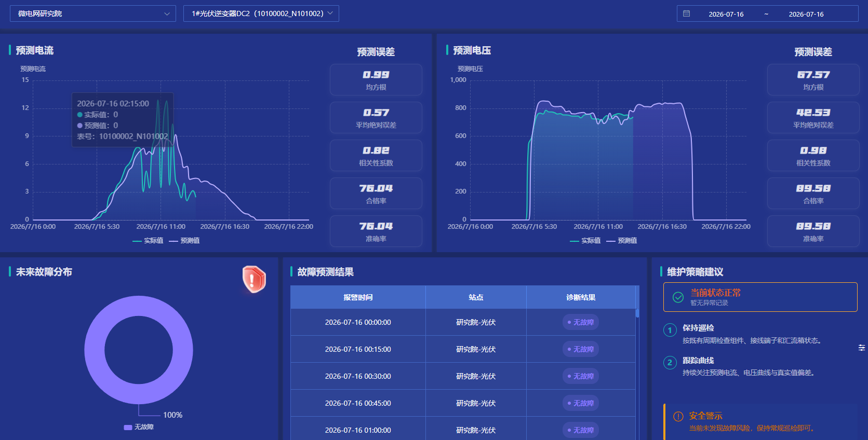Click 研究院-光伏 in the 01:00:00 row
The image size is (868, 440).
(x=476, y=430)
